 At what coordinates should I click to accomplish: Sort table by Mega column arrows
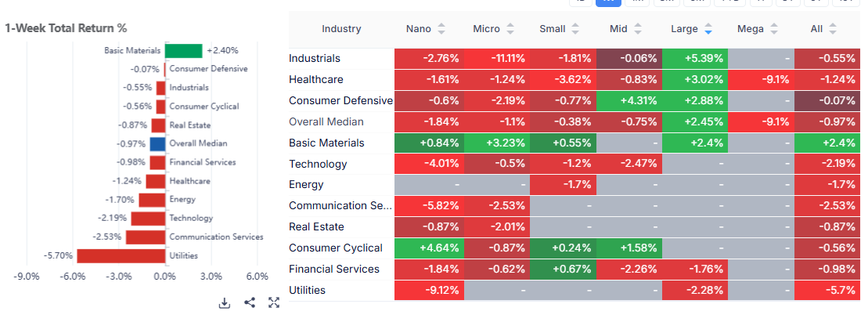point(774,30)
